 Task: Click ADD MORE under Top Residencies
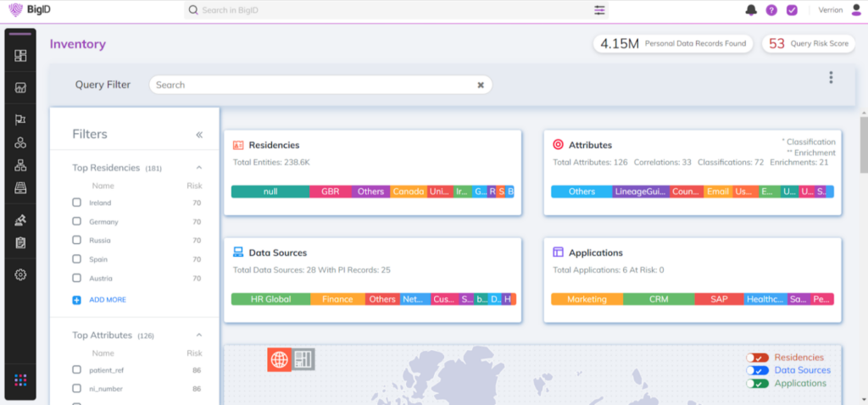tap(107, 300)
